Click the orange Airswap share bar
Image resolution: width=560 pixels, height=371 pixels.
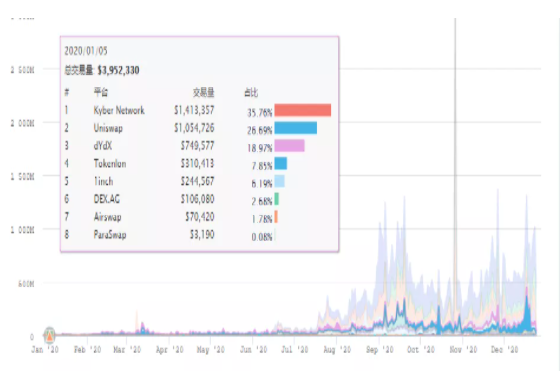276,217
